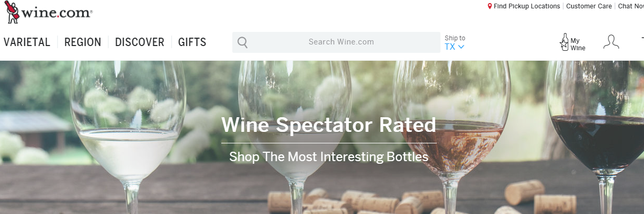Focus the Search Wine.com field

336,42
